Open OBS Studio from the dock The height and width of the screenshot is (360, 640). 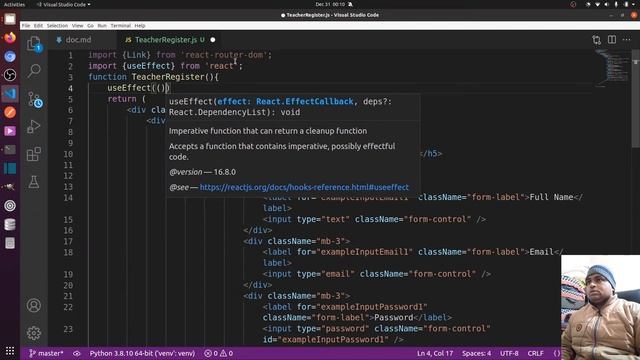click(x=10, y=75)
